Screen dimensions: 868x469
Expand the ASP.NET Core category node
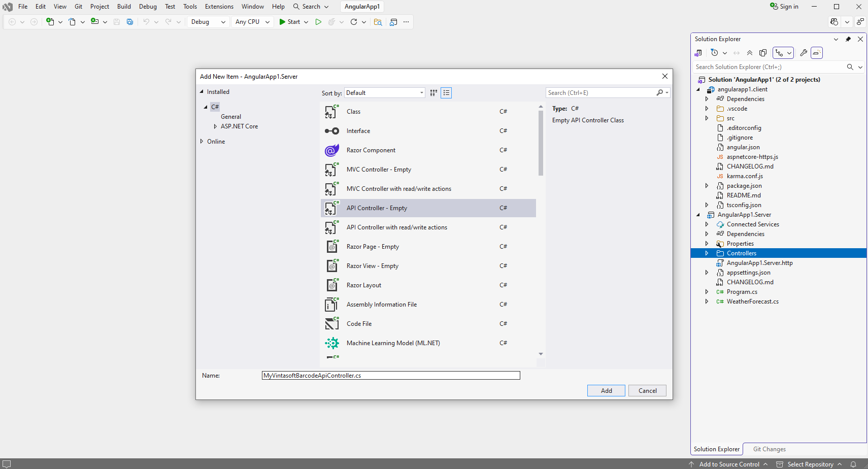pos(215,126)
